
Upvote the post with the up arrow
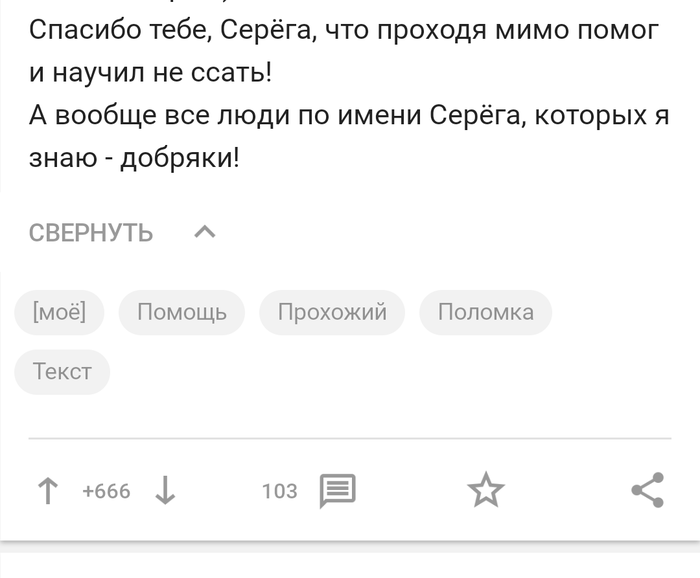click(48, 491)
